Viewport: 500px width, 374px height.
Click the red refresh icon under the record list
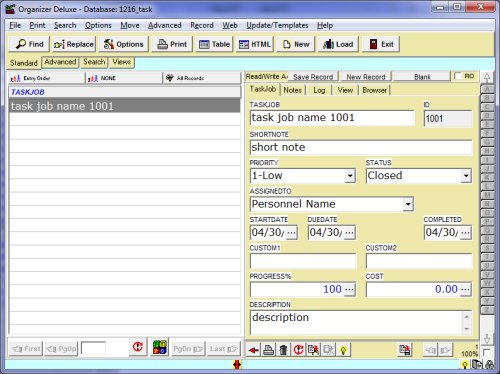(138, 347)
